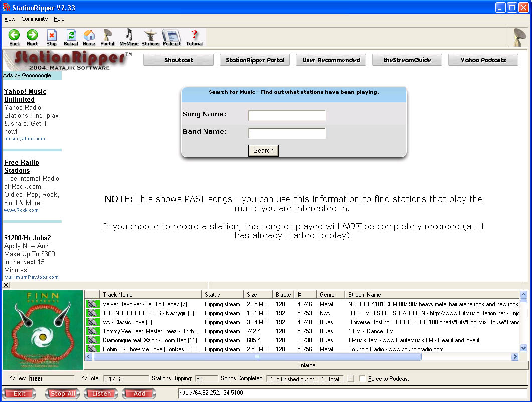Click the stream icon for Velvet Revolver row

[x=92, y=304]
